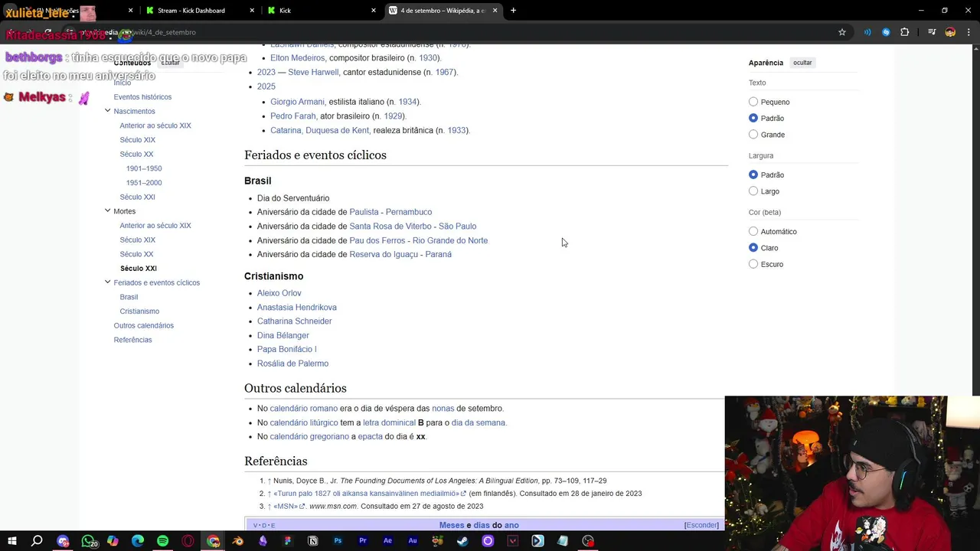
Task: Open Microsoft Copilot from the taskbar
Action: click(x=113, y=541)
